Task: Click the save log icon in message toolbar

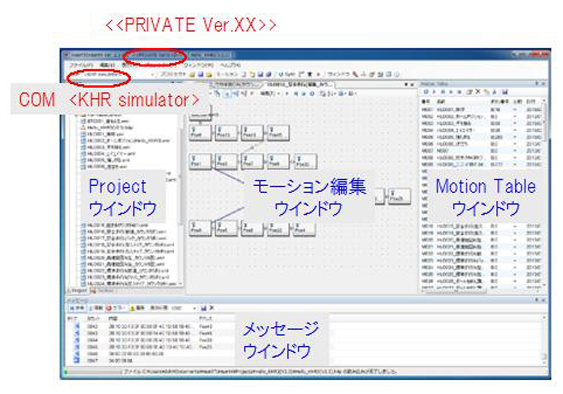Action: pyautogui.click(x=204, y=308)
